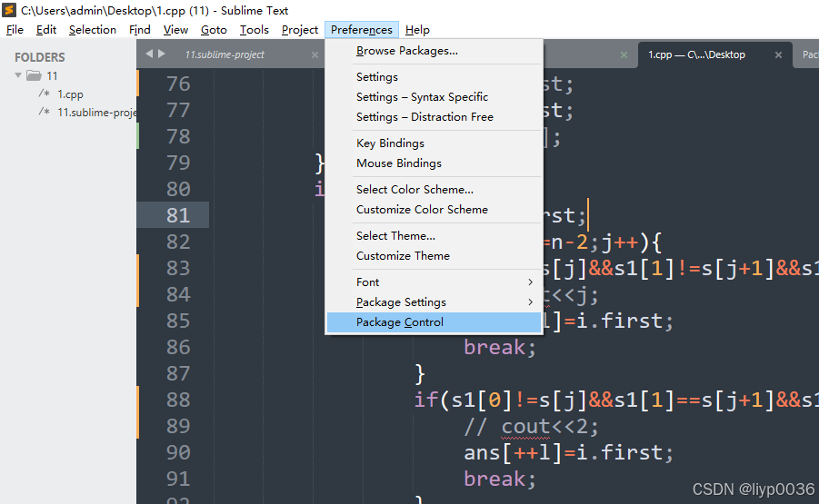
Task: Click the Sublime Text title bar icon
Action: [x=9, y=10]
